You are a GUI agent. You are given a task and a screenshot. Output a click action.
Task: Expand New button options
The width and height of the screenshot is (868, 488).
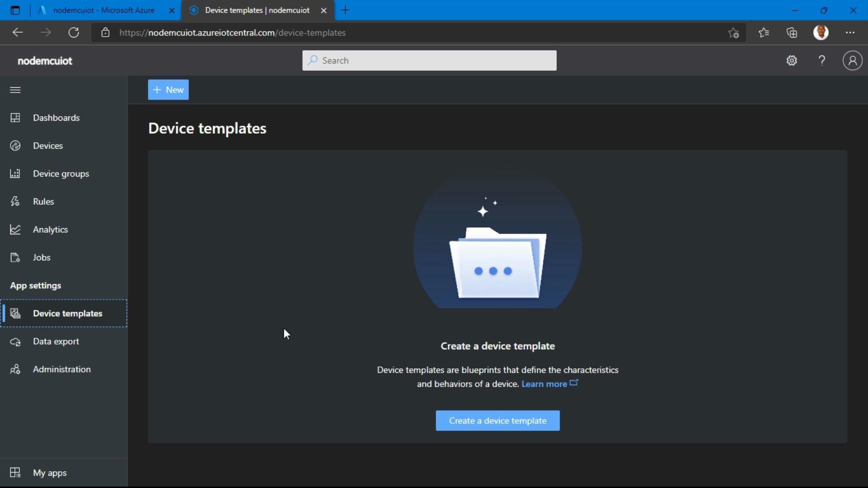point(168,89)
